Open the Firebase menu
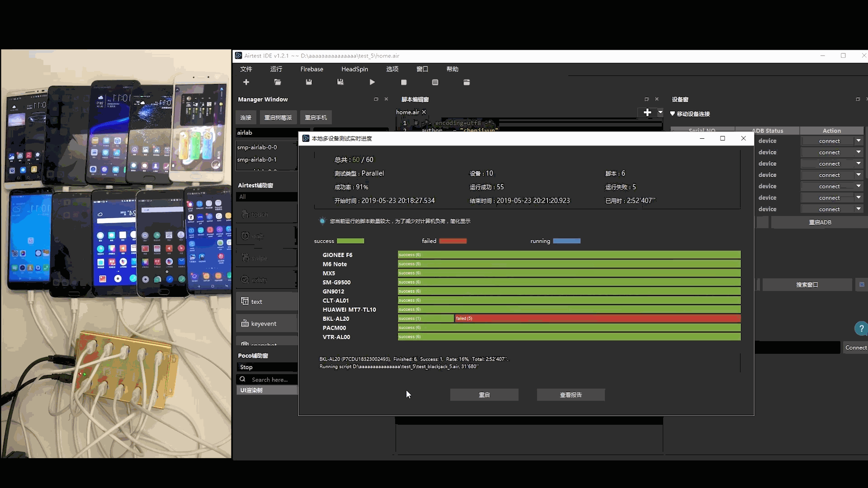This screenshot has width=868, height=488. [x=311, y=69]
